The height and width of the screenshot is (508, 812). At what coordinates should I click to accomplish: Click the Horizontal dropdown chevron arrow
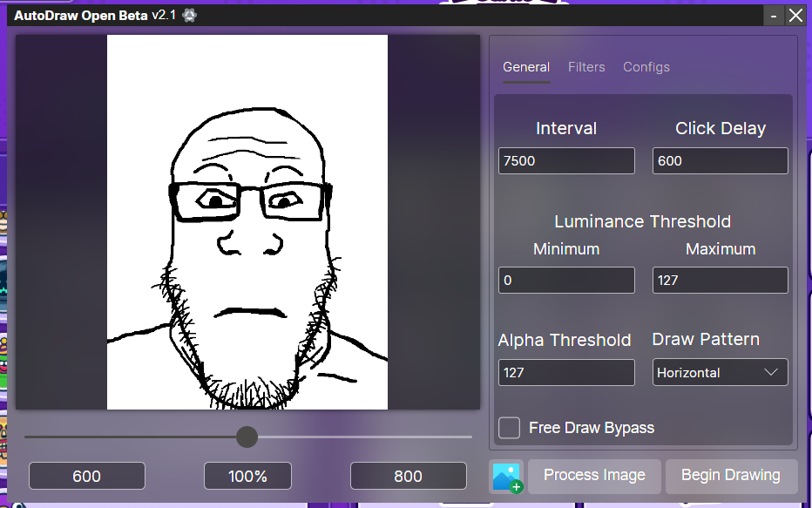[x=771, y=372]
